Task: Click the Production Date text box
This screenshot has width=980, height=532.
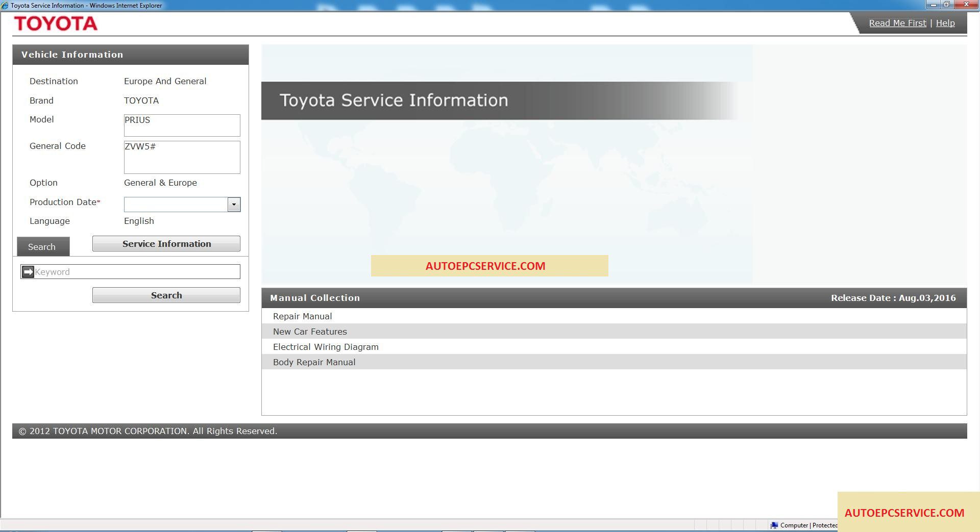Action: tap(176, 205)
